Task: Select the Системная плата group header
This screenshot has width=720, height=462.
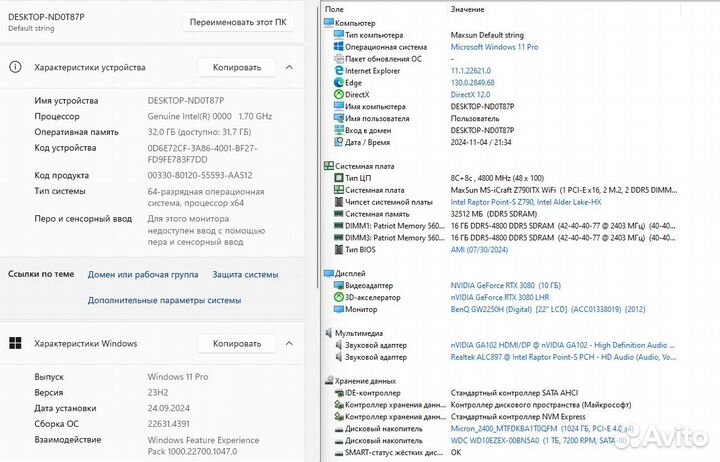Action: click(x=359, y=166)
